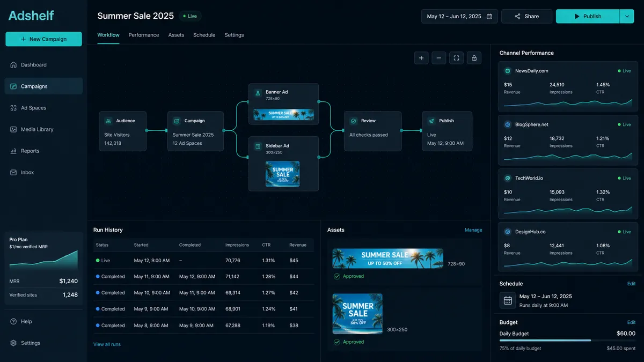644x362 pixels.
Task: Click the TechWorld.io channel icon
Action: [x=508, y=178]
